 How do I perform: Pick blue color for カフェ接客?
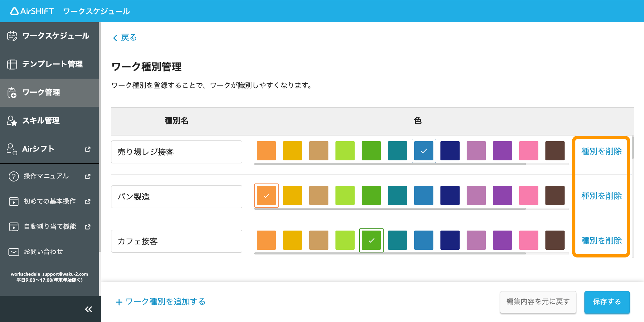[x=424, y=240]
